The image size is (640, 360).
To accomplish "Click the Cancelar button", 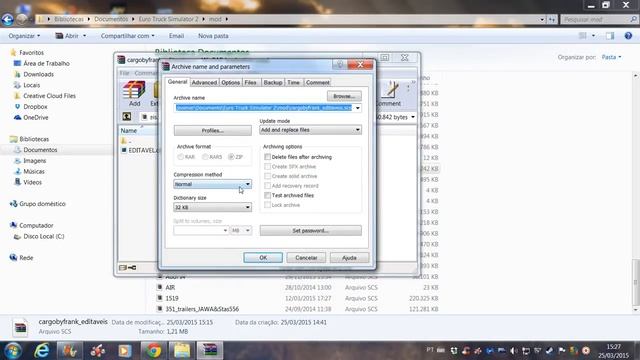I will point(306,258).
